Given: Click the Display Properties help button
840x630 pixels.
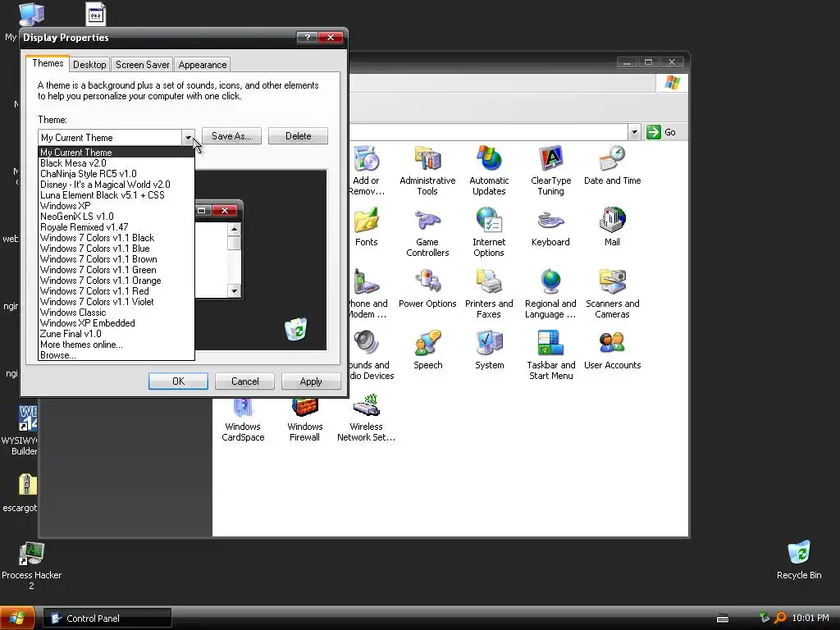Looking at the screenshot, I should [307, 38].
